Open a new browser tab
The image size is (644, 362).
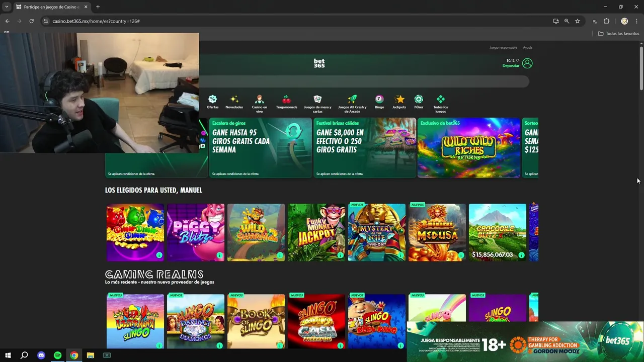coord(98,7)
